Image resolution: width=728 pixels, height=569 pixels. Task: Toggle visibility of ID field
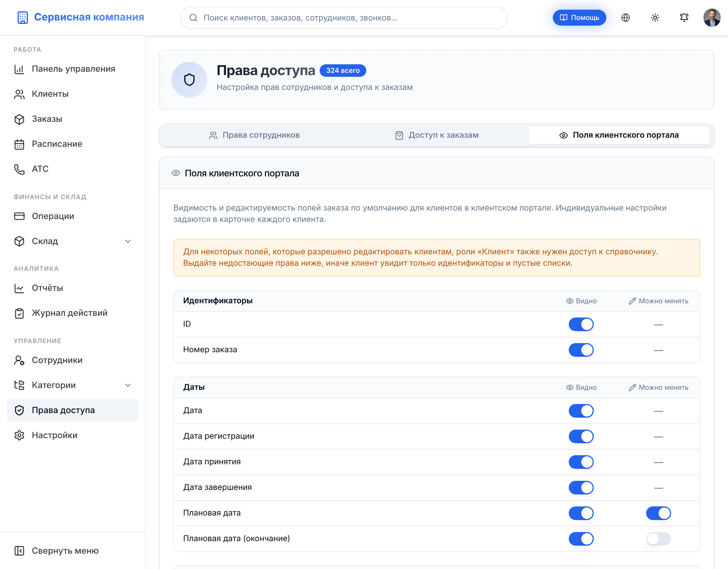[x=581, y=324]
